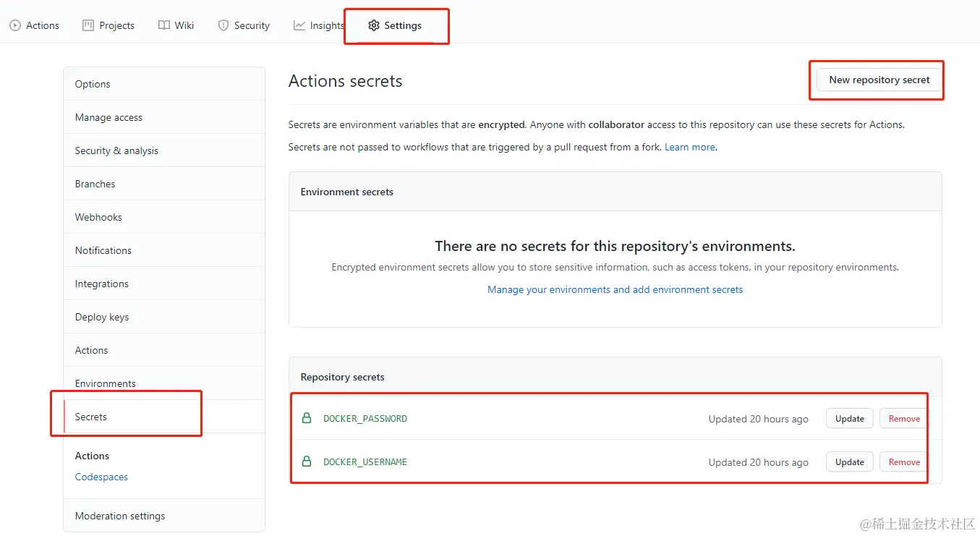Select Moderation settings in sidebar
980x536 pixels.
coord(120,516)
